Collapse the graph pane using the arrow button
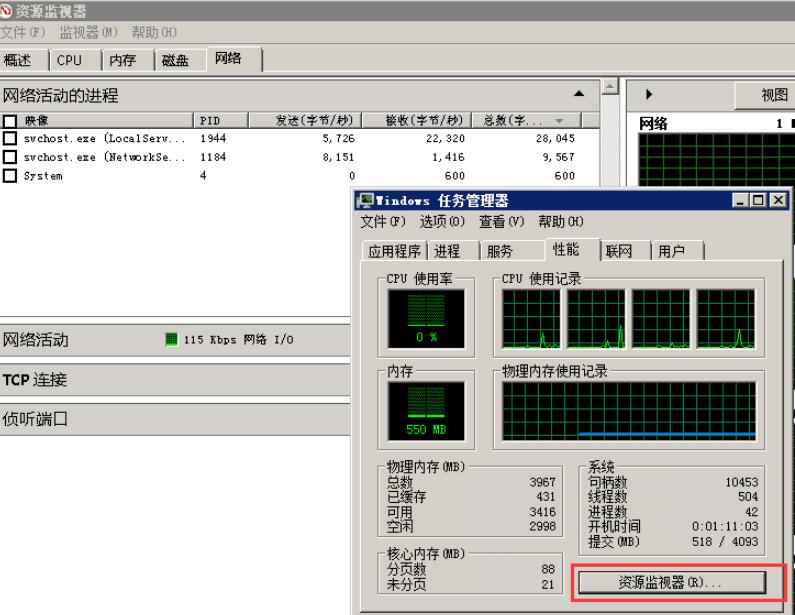Viewport: 795px width, 615px height. pos(649,94)
